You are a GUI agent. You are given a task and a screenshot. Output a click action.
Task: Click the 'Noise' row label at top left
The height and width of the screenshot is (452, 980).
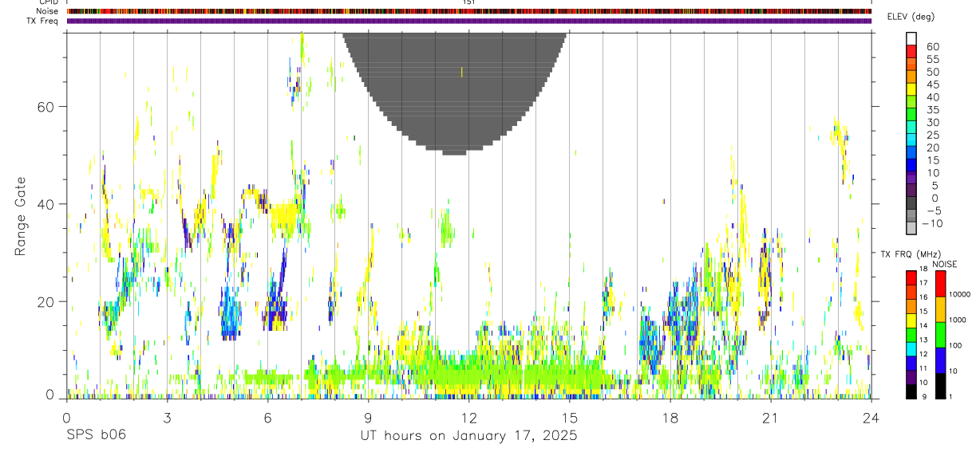click(49, 11)
